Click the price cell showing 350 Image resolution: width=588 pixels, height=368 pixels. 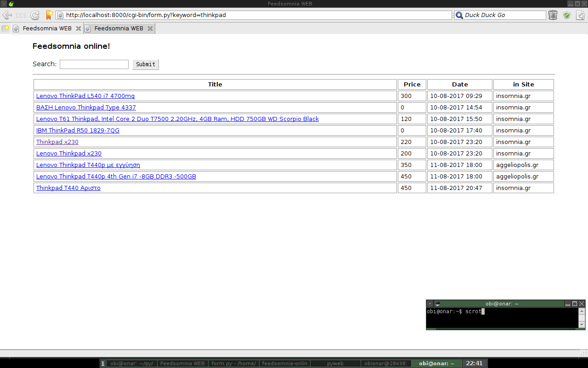[412, 165]
